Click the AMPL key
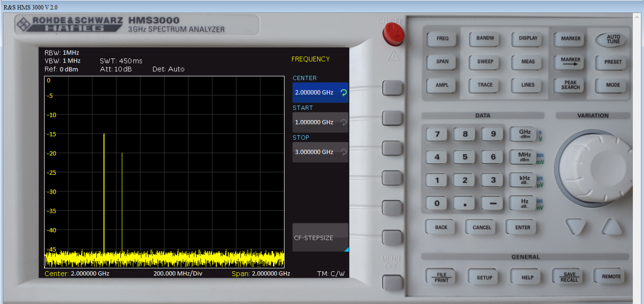The width and height of the screenshot is (644, 304). pyautogui.click(x=442, y=85)
